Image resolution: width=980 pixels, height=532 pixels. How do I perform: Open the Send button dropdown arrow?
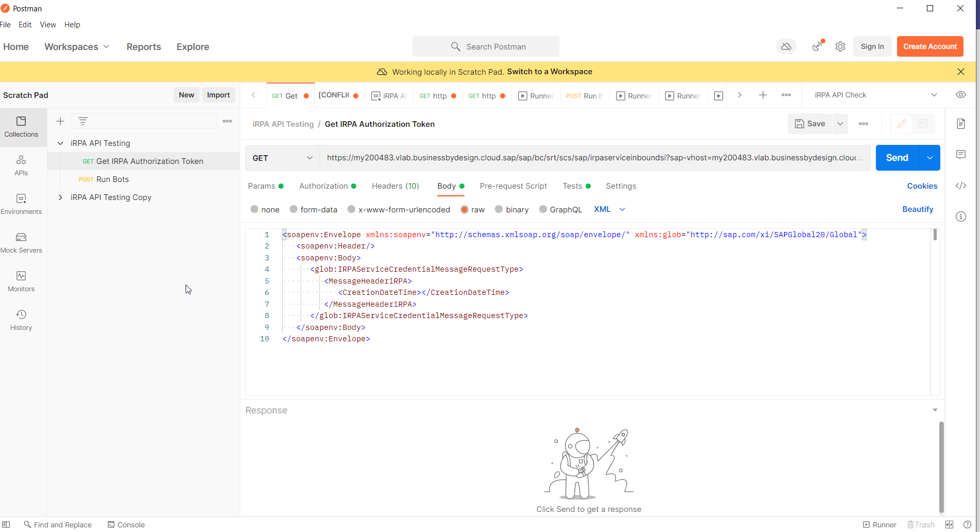[x=929, y=158]
